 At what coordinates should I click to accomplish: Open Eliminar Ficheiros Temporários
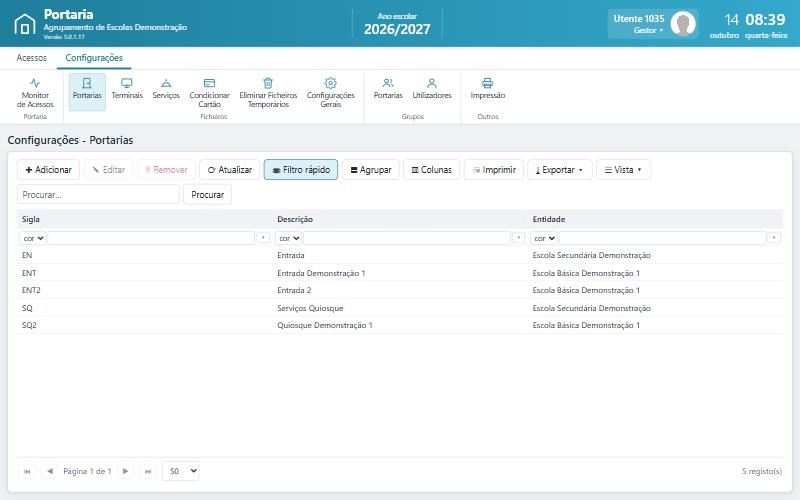pos(268,93)
